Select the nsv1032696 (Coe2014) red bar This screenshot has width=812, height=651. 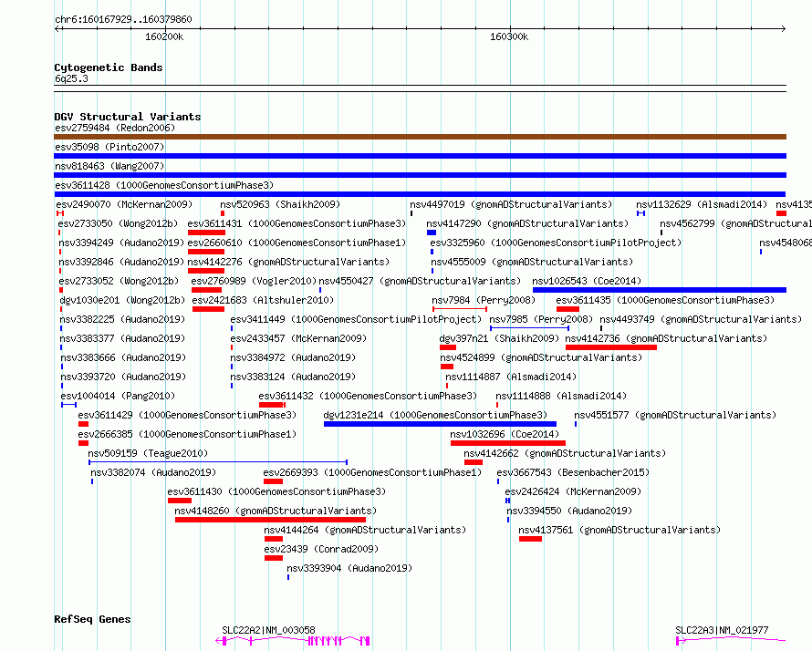508,443
